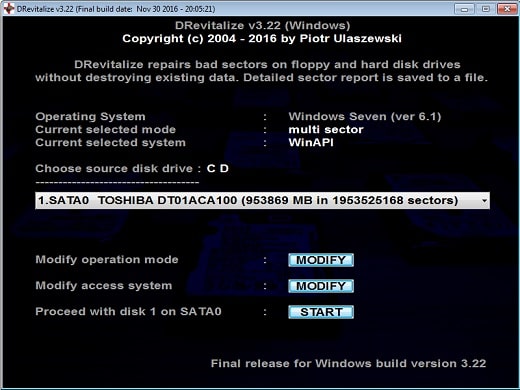Image resolution: width=520 pixels, height=390 pixels.
Task: Click 'Proceed with disk 1 on SATA0' label
Action: (x=128, y=312)
